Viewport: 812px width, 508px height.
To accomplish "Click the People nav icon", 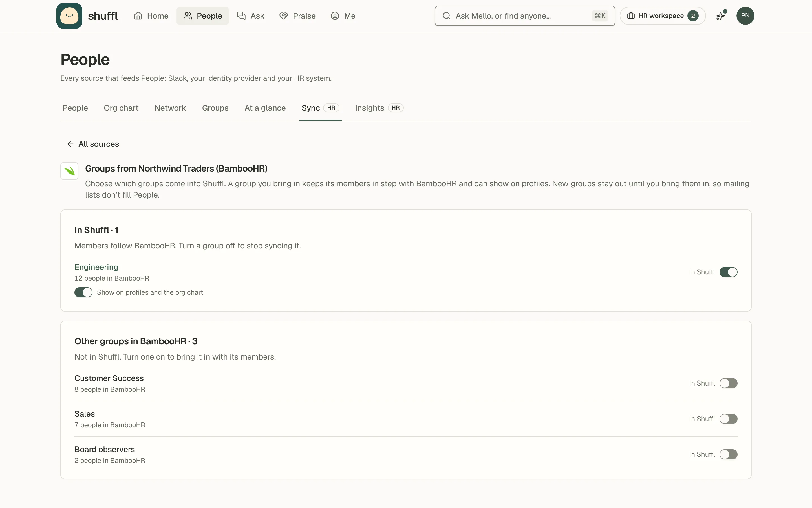I will click(187, 16).
